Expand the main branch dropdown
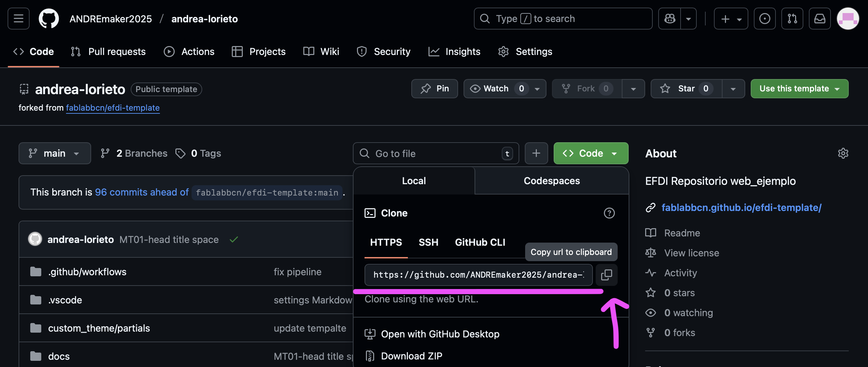Viewport: 868px width, 367px height. (x=55, y=153)
